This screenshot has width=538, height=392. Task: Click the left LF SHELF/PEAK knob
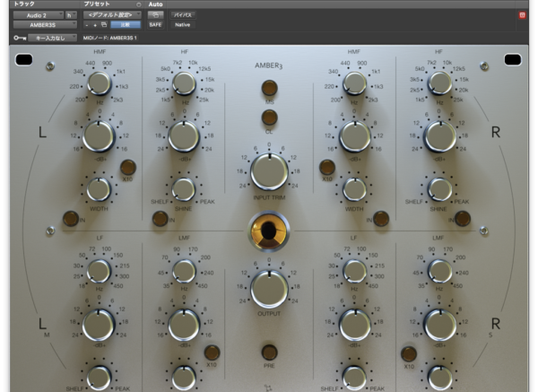99,378
